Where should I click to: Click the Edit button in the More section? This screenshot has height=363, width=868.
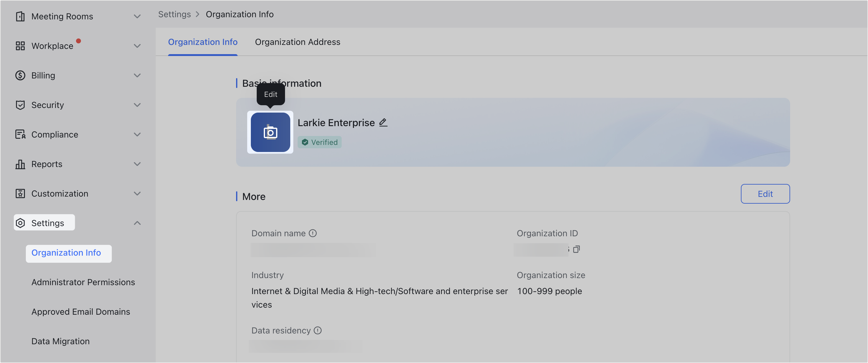pyautogui.click(x=765, y=193)
